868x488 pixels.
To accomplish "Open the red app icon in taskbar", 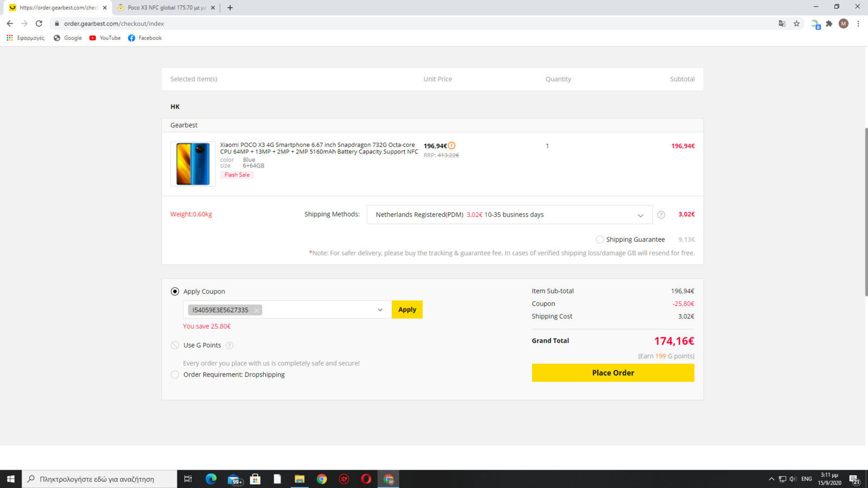I will (x=344, y=479).
